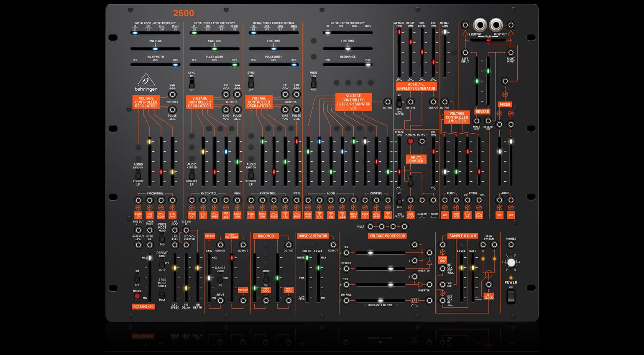Click the Electronic Switch A jack
Viewport: 644px width, 355px height.
coord(483,245)
